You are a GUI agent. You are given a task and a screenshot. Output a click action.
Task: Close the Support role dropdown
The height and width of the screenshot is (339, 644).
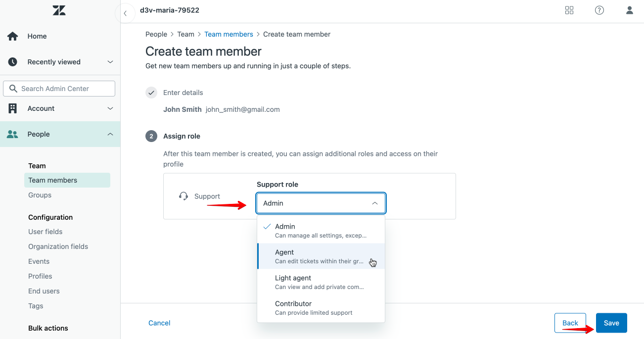point(375,203)
